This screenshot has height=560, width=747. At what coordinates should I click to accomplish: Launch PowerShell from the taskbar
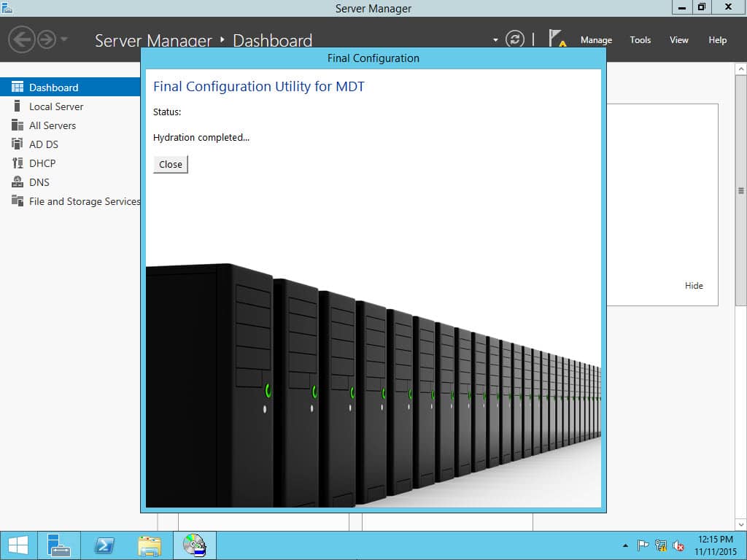point(104,545)
